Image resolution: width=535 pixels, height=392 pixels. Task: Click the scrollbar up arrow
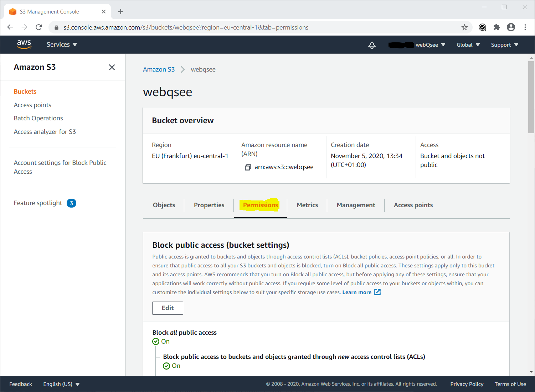pos(531,57)
